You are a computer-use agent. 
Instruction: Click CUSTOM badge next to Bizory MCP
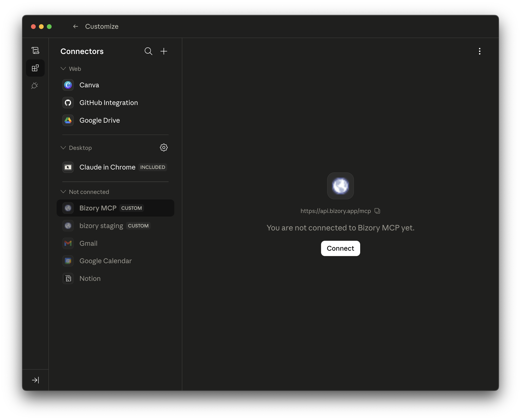[131, 208]
